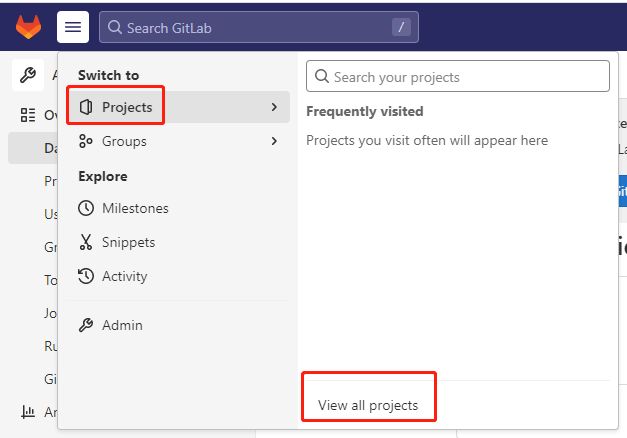This screenshot has width=627, height=438.
Task: Expand the Projects submenu chevron
Action: pos(274,107)
